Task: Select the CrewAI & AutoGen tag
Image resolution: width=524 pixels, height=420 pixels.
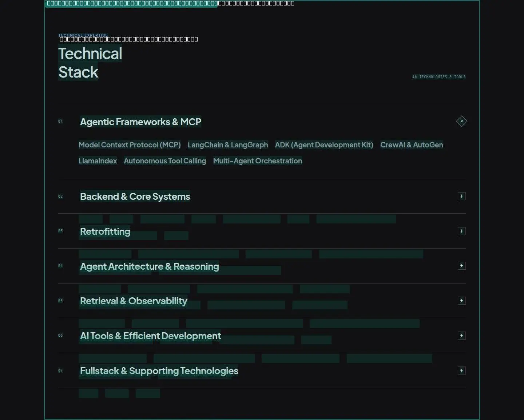Action: tap(412, 145)
